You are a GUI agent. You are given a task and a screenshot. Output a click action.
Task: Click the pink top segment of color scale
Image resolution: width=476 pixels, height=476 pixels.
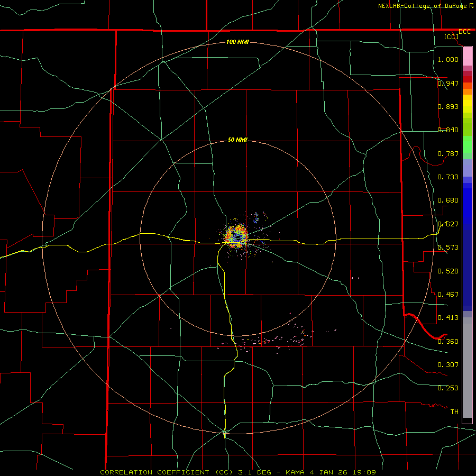(467, 57)
